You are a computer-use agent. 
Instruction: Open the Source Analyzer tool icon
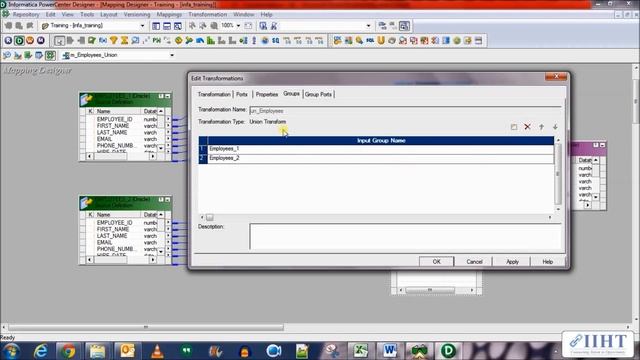[x=7, y=55]
